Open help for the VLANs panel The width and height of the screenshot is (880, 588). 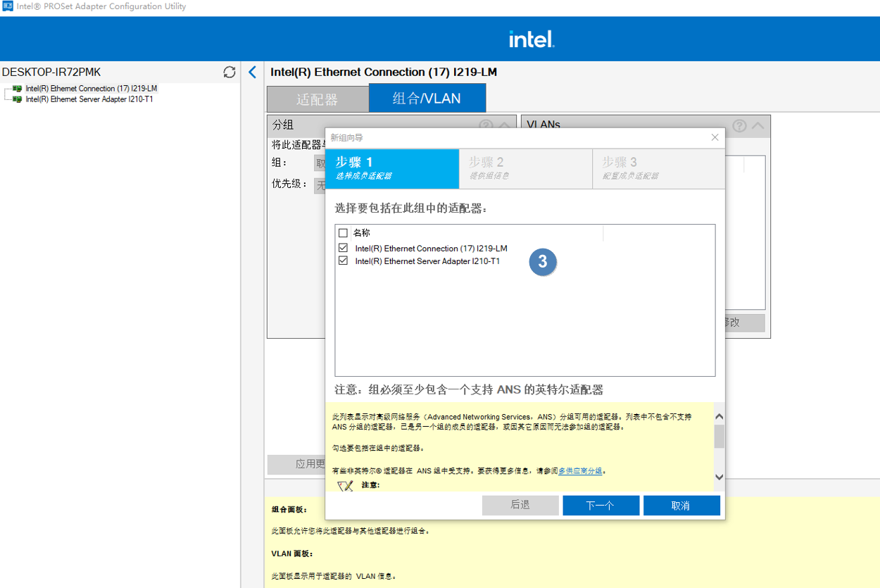(x=739, y=125)
